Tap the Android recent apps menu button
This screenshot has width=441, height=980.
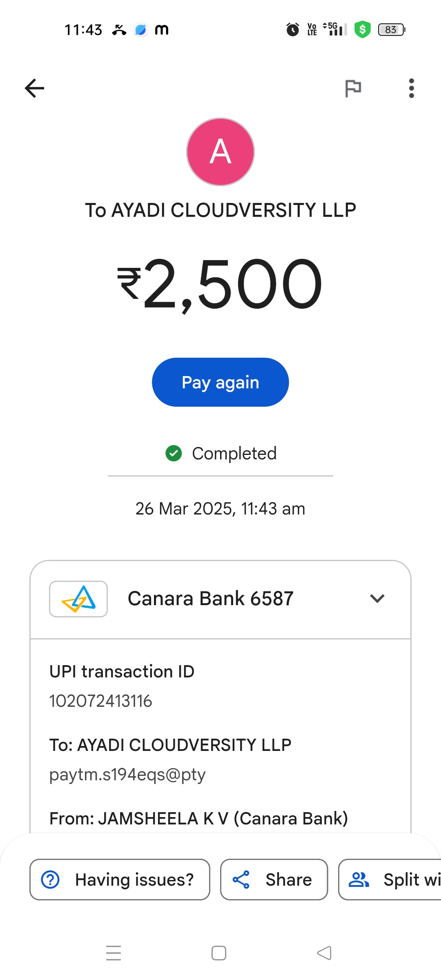tap(114, 953)
